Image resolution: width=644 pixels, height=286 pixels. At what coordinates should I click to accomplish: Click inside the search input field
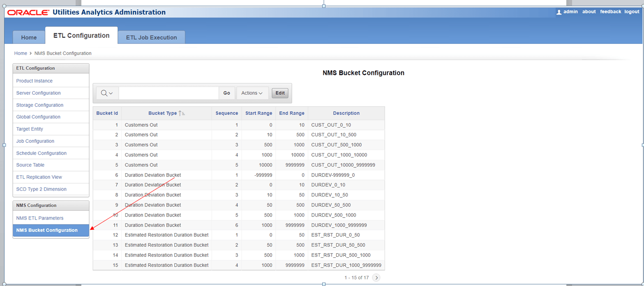pos(169,93)
